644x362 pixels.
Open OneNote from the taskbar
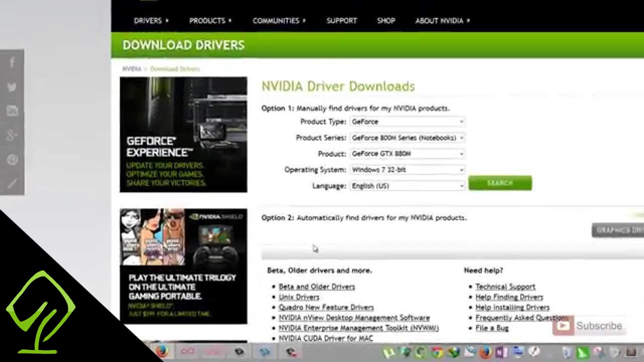tap(501, 352)
